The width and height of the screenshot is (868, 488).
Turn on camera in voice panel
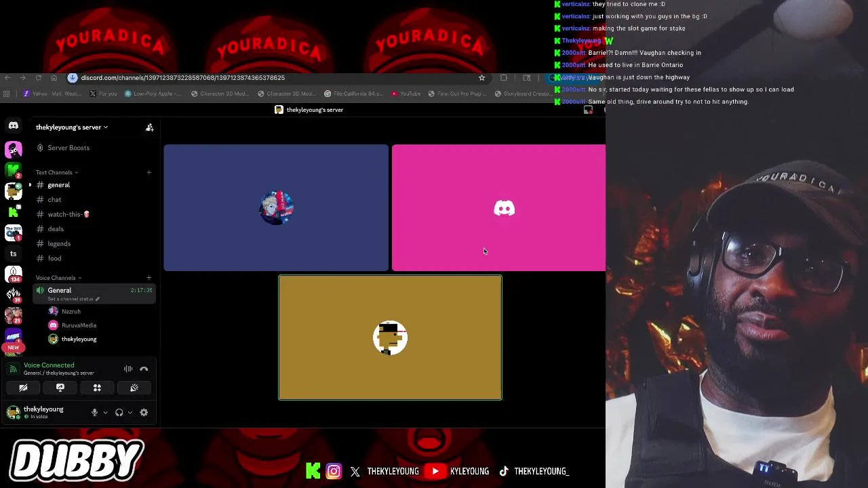click(x=23, y=388)
